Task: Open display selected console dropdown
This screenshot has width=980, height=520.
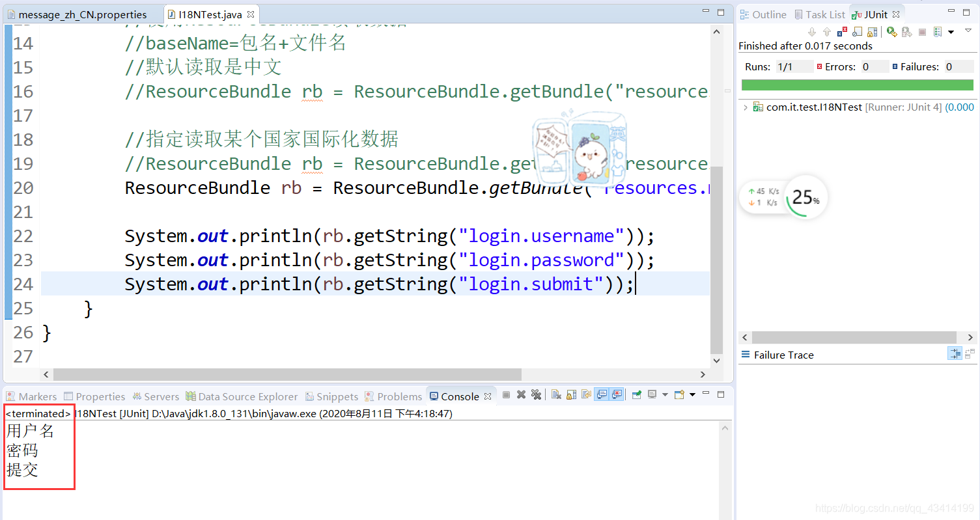Action: pos(665,394)
